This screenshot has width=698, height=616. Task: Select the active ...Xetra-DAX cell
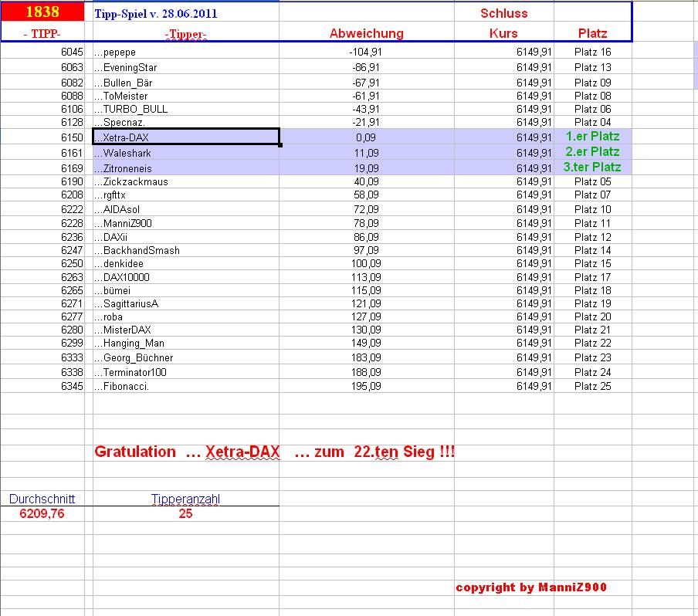point(186,137)
